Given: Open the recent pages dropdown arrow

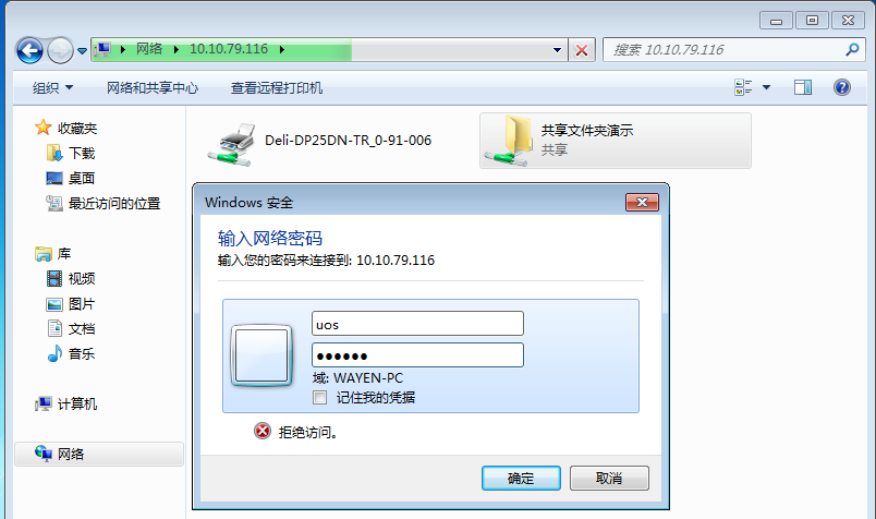Looking at the screenshot, I should (82, 51).
